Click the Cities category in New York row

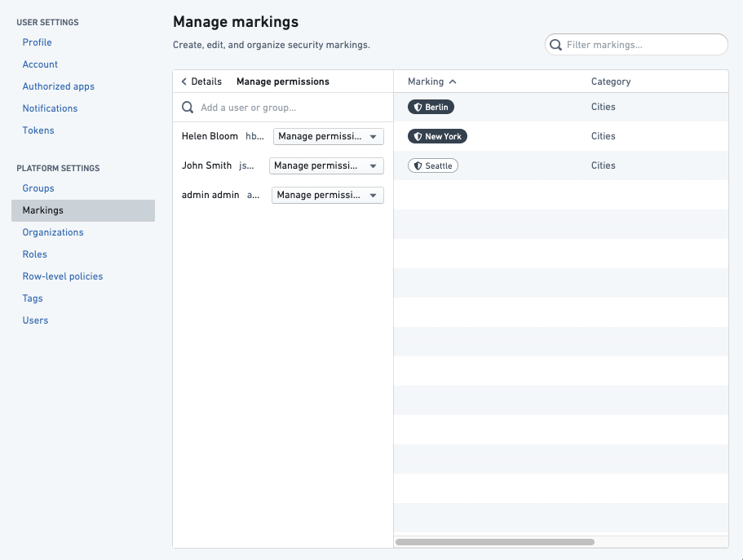(604, 136)
